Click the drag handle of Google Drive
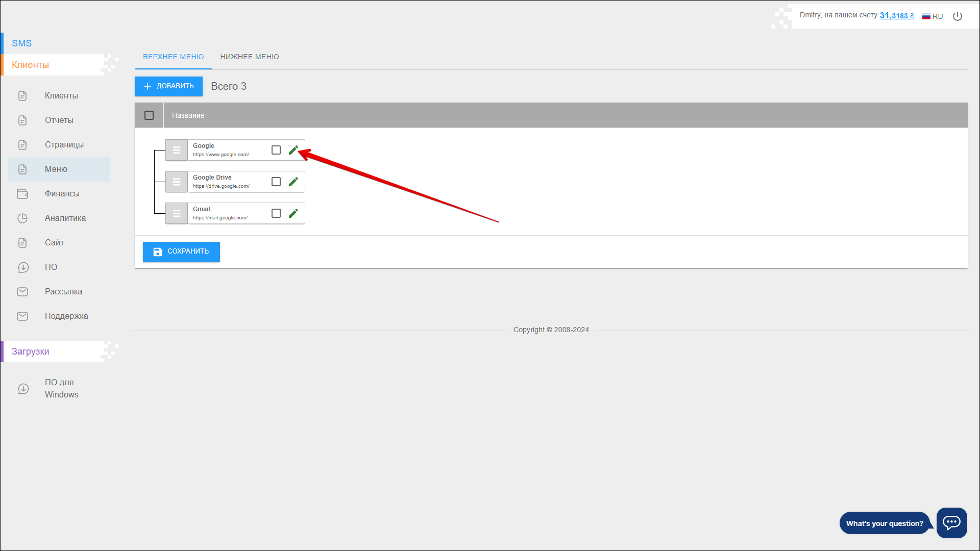 tap(177, 182)
